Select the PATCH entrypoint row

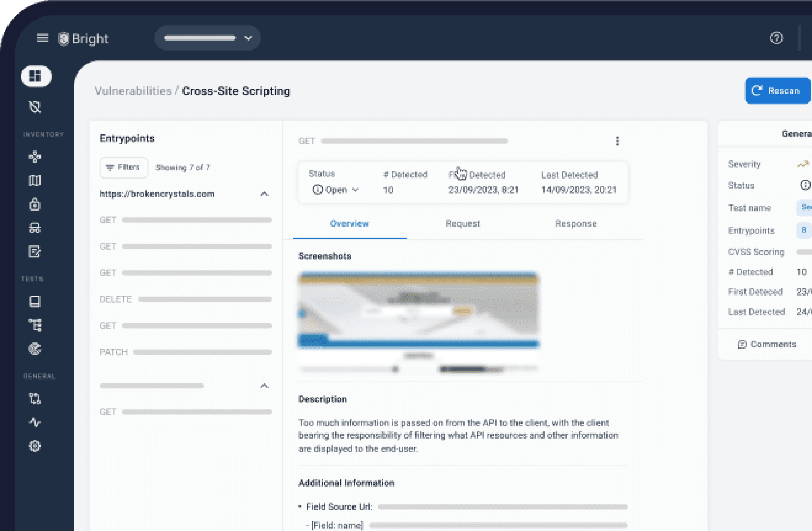[185, 352]
